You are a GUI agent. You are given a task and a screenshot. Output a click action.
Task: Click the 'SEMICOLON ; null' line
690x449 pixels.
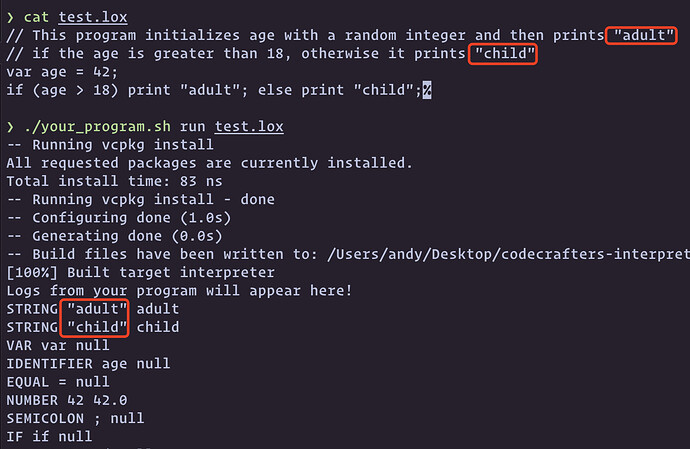(75, 418)
